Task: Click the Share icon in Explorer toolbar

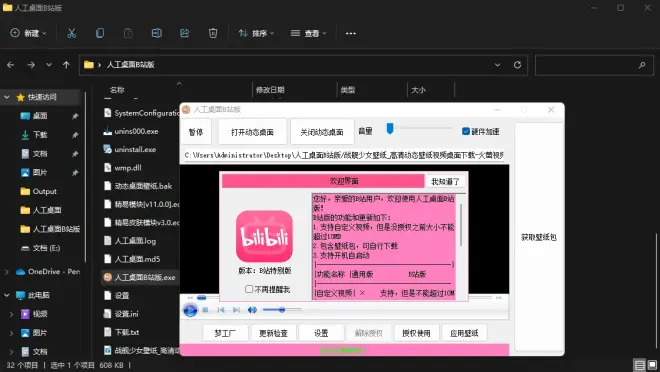Action: 185,33
